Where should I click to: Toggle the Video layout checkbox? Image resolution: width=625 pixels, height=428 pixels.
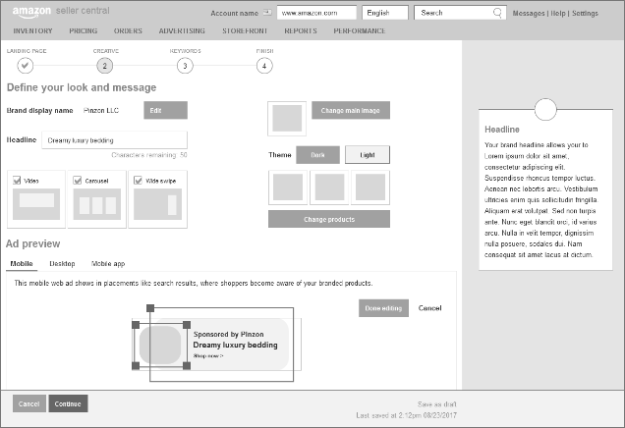point(18,180)
